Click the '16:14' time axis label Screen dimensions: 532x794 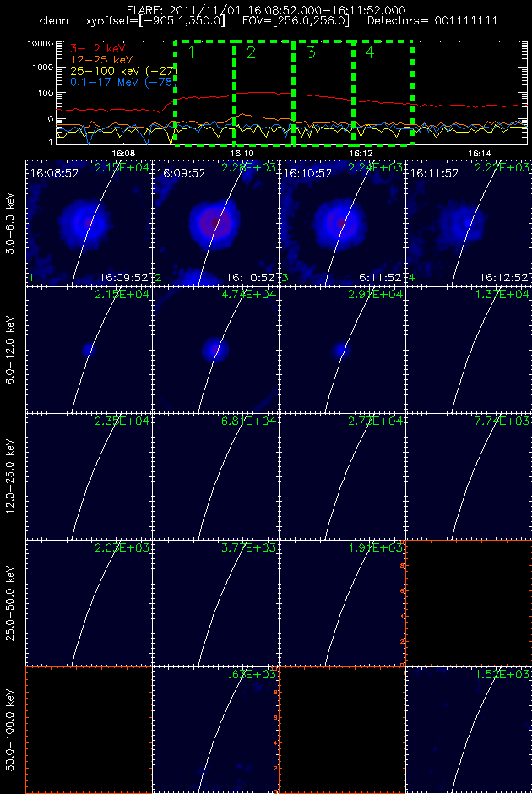(480, 152)
